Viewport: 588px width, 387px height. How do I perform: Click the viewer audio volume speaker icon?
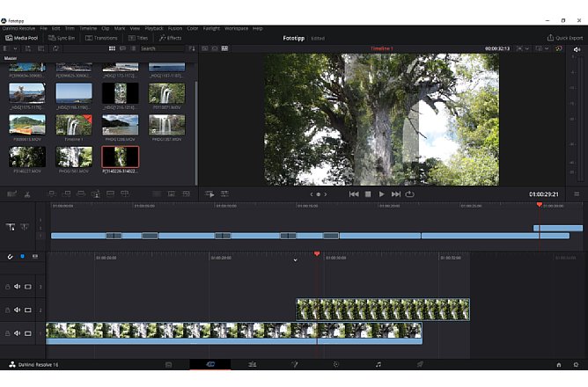point(576,48)
